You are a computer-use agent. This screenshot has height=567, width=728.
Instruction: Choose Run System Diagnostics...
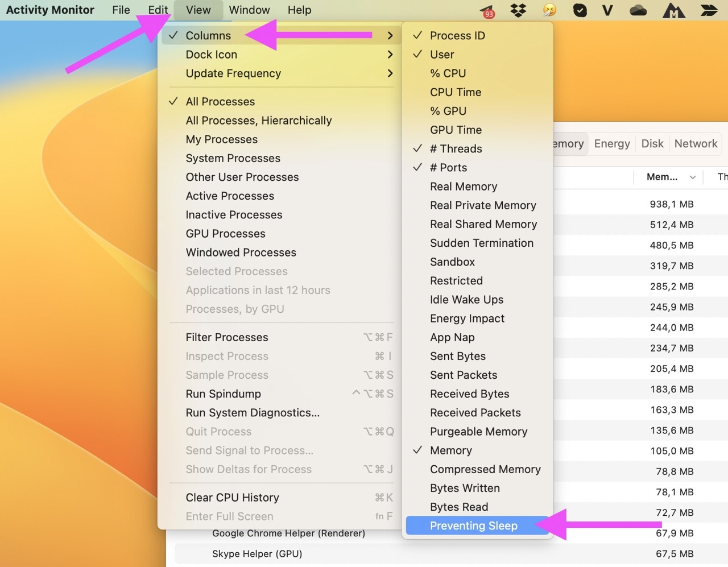280,412
